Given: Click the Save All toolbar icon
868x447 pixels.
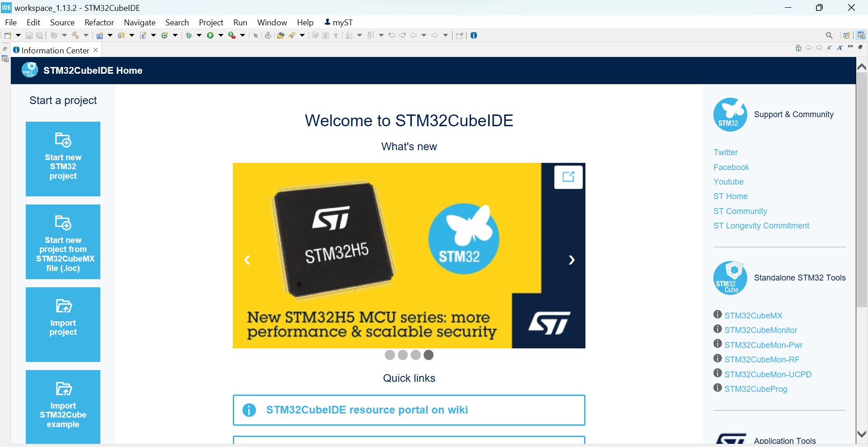Looking at the screenshot, I should [40, 35].
